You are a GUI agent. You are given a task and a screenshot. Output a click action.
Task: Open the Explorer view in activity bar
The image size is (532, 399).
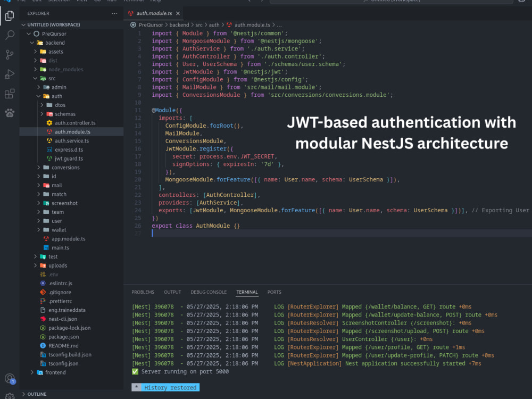point(10,15)
